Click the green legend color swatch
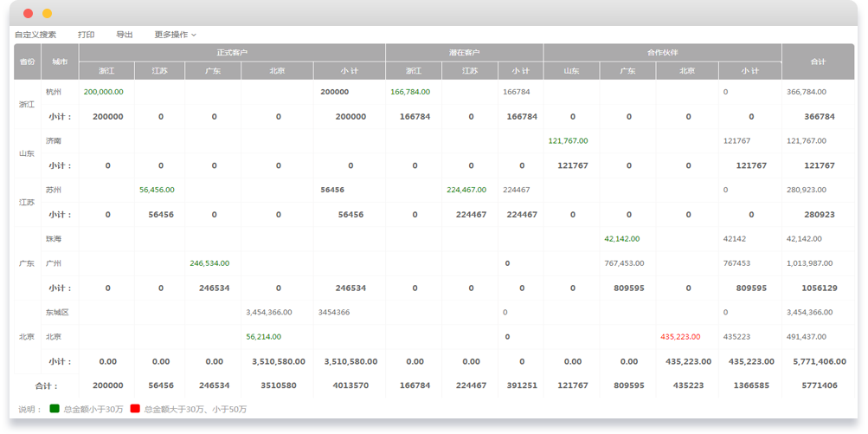Screen dimensions: 868x434 click(x=55, y=409)
